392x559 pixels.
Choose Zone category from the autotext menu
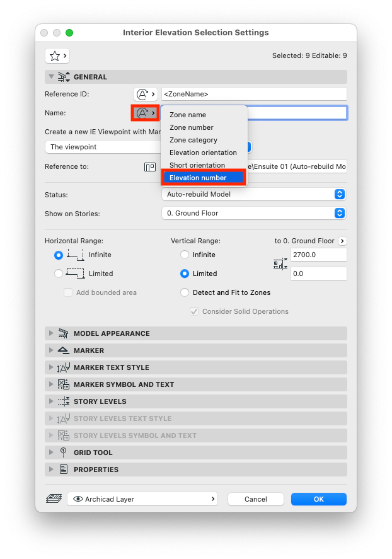[193, 140]
